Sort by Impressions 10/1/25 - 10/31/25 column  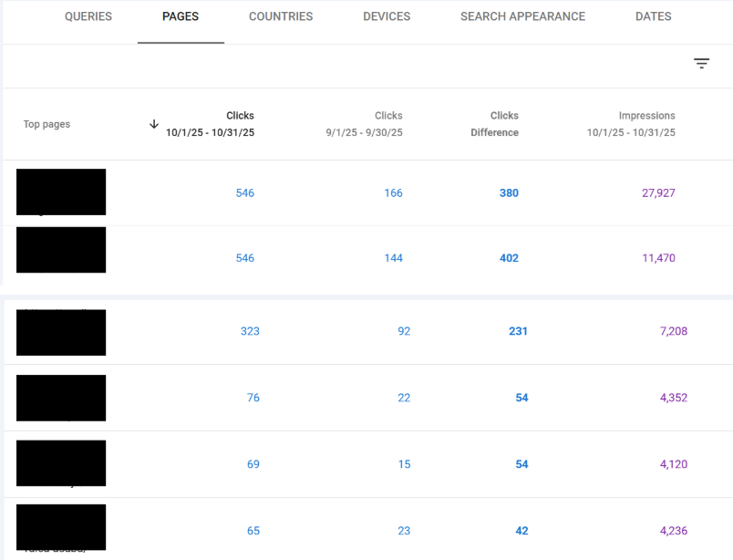[631, 124]
